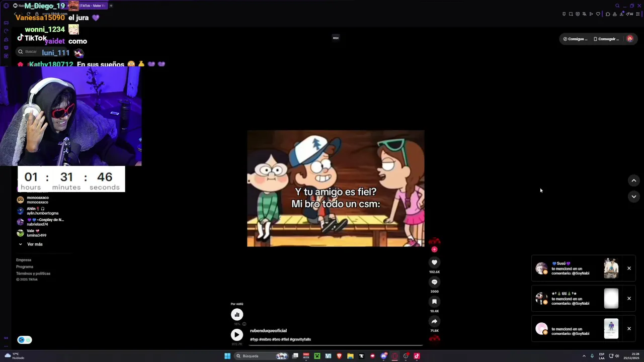Share the video with the arrow icon
The height and width of the screenshot is (362, 644).
pos(434,321)
